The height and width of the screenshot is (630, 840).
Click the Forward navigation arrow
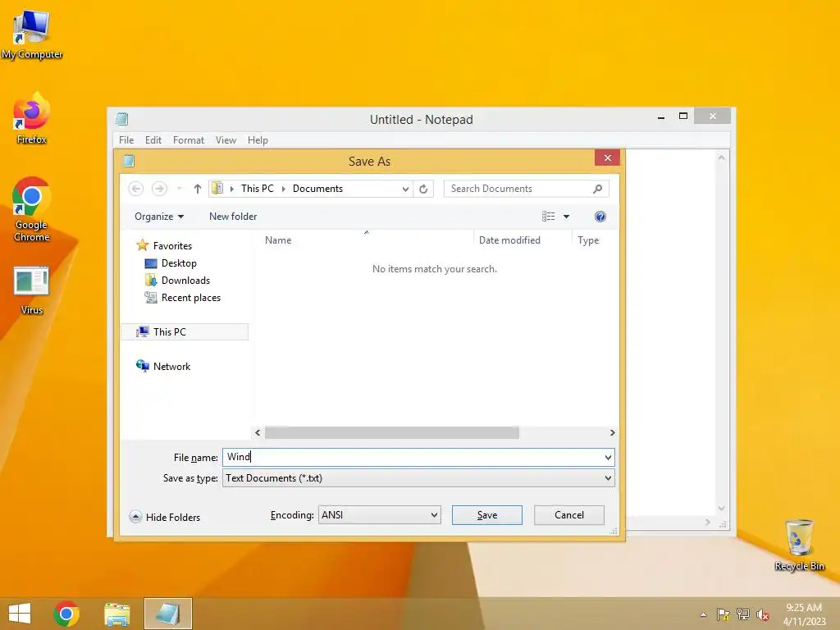(159, 189)
